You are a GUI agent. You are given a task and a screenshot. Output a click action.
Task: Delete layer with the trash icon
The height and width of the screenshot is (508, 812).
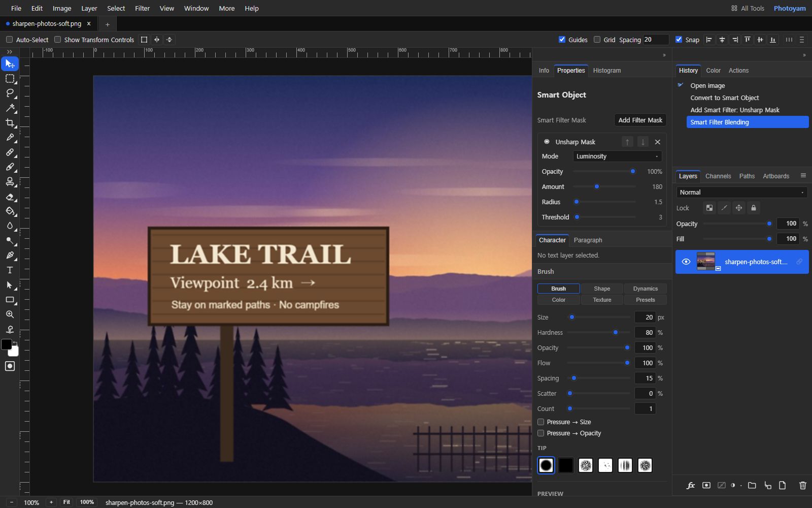802,486
